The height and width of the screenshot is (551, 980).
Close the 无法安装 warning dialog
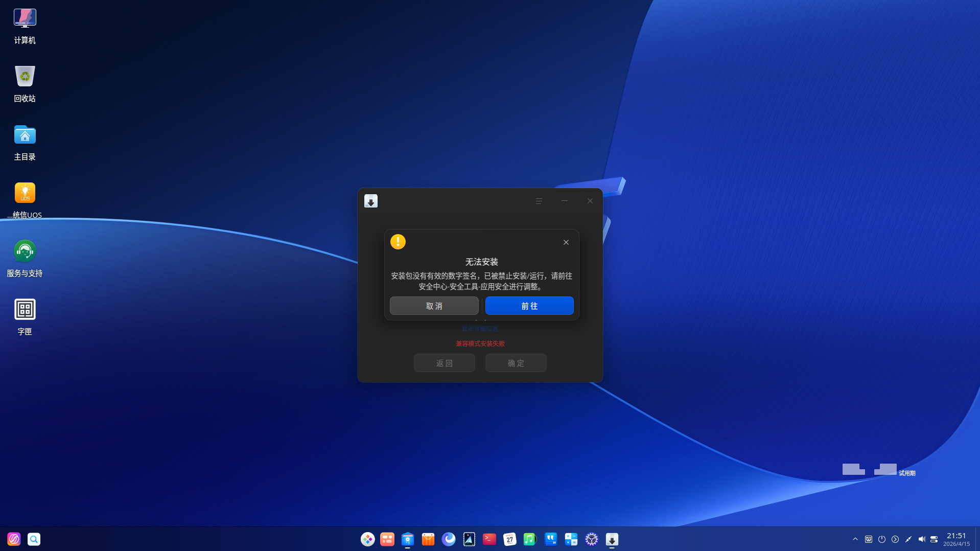566,242
